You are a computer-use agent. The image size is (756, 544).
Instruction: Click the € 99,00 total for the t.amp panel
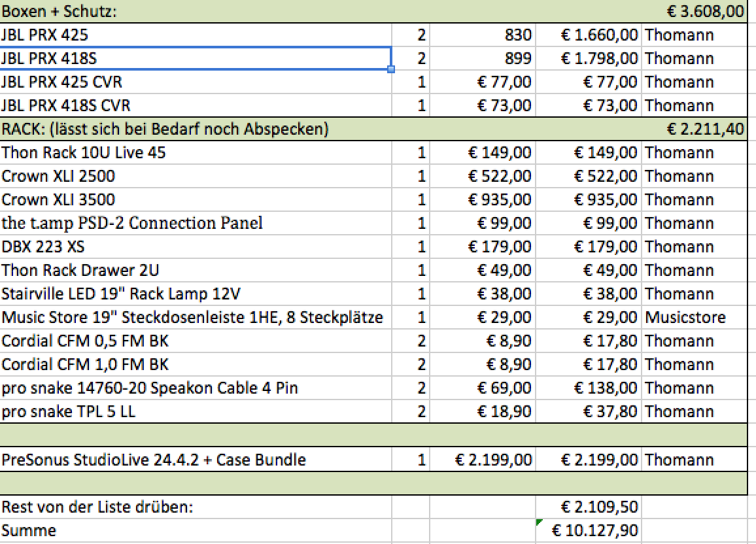pos(588,223)
